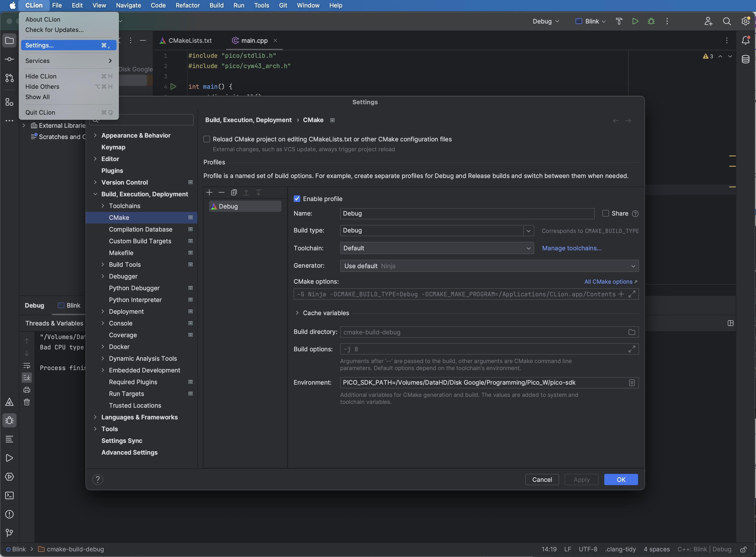This screenshot has height=557, width=756.
Task: Select the Debug profile in list
Action: coord(245,206)
